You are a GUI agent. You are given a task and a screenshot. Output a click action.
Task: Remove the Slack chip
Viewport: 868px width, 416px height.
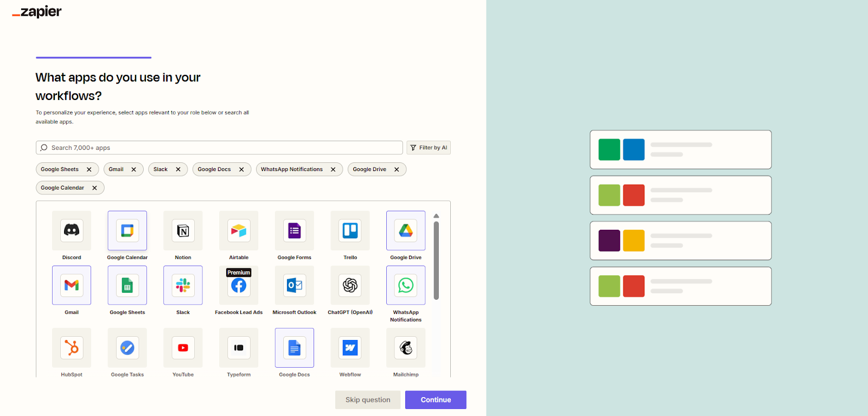pyautogui.click(x=178, y=169)
